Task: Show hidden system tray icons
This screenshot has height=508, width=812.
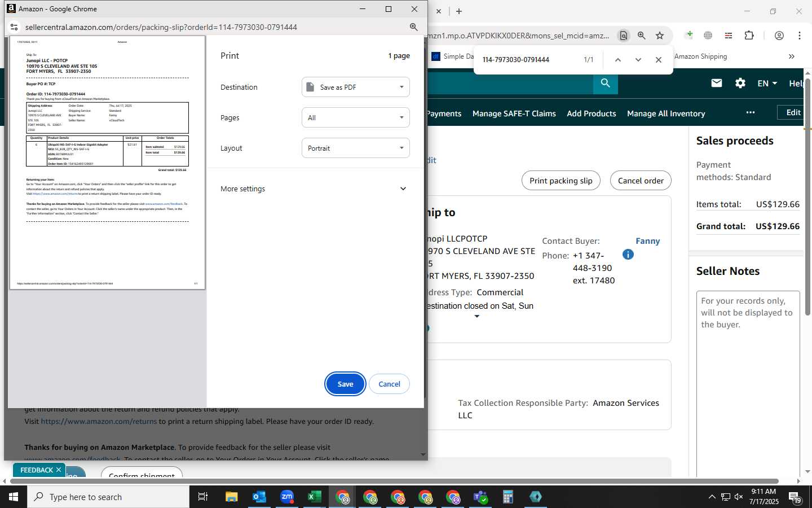Action: click(x=712, y=497)
